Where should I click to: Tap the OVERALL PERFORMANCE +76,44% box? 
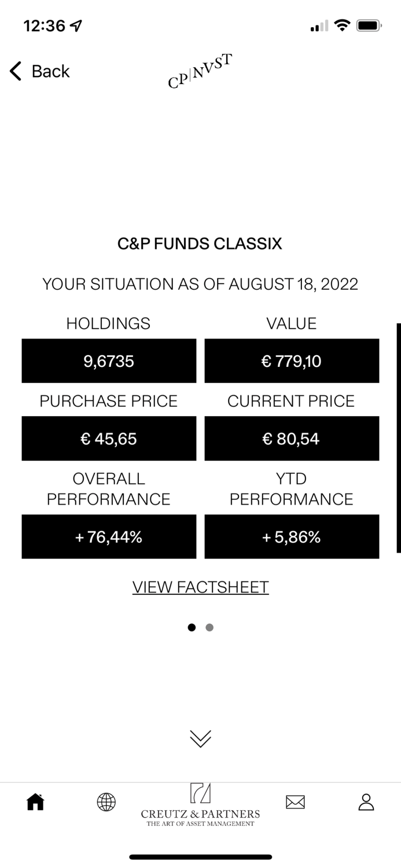coord(109,536)
